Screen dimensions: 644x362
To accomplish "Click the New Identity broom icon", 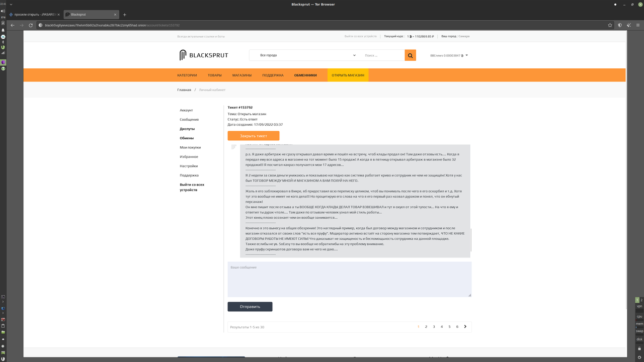I will 629,25.
